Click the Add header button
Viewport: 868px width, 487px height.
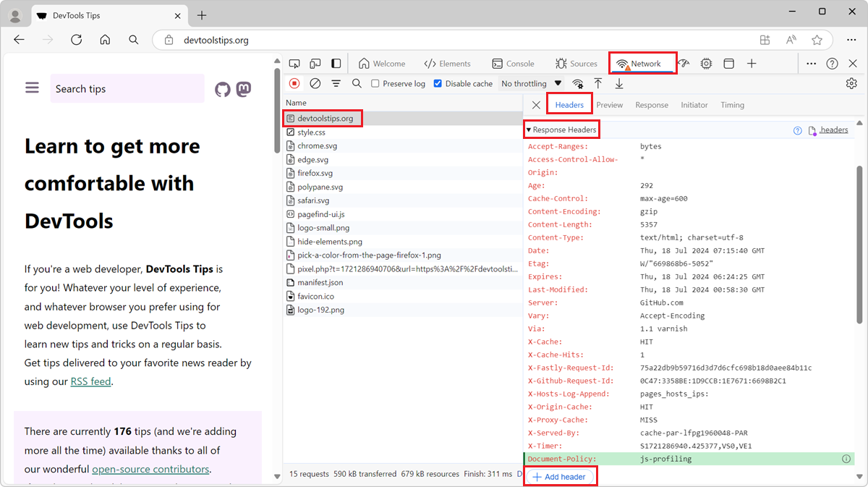pyautogui.click(x=560, y=476)
